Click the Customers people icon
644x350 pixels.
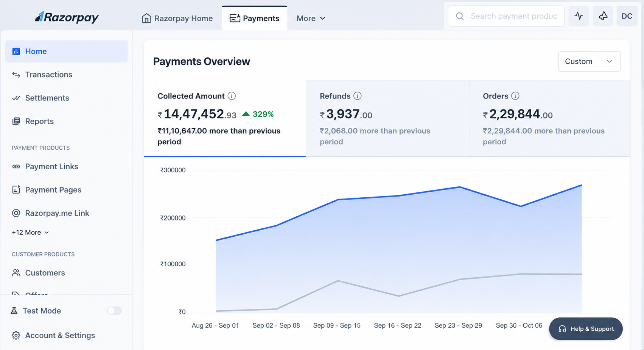(16, 273)
